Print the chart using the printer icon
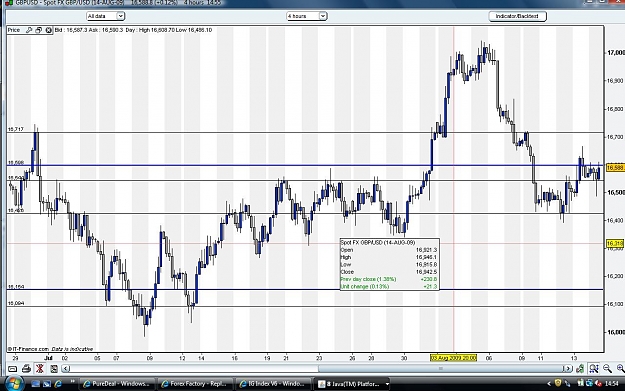The width and height of the screenshot is (625, 391). [26, 369]
